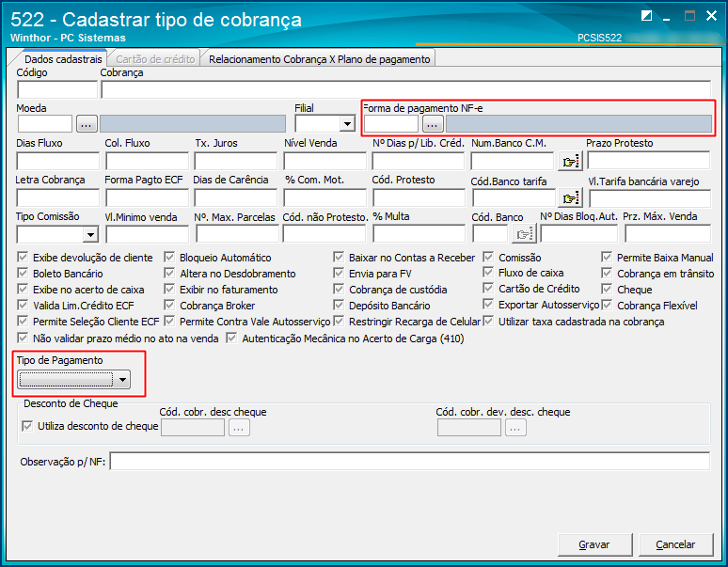Close the 522 window
The width and height of the screenshot is (728, 567).
pyautogui.click(x=711, y=16)
